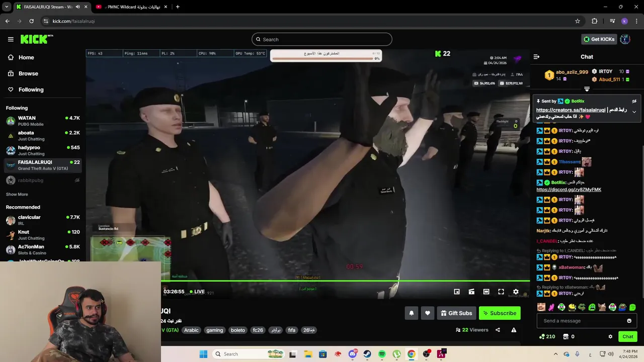Follow channel with the heart icon

click(428, 313)
